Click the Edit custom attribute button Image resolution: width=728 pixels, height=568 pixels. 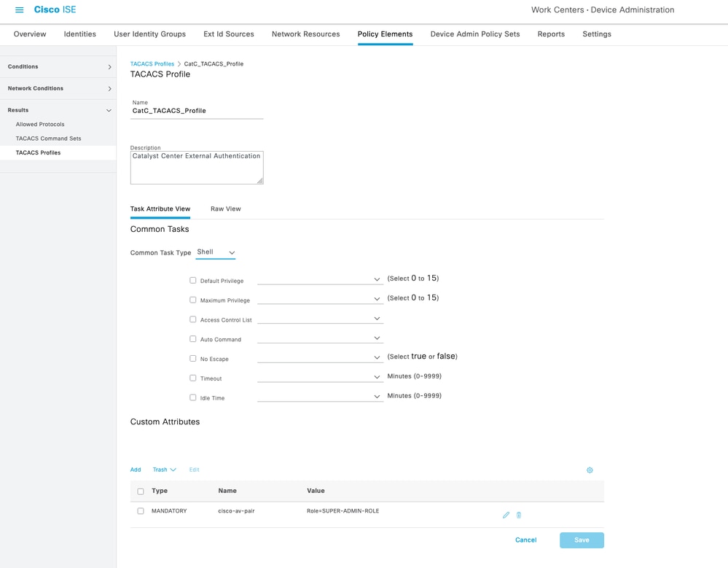[194, 470]
